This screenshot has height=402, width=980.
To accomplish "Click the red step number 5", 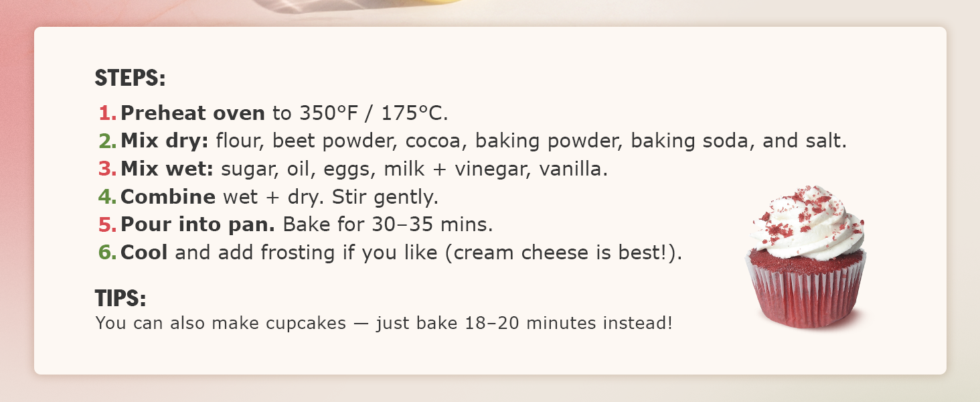I will tap(107, 225).
